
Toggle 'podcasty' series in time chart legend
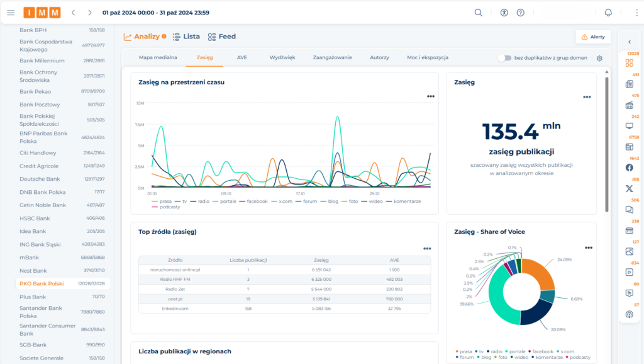click(x=166, y=207)
